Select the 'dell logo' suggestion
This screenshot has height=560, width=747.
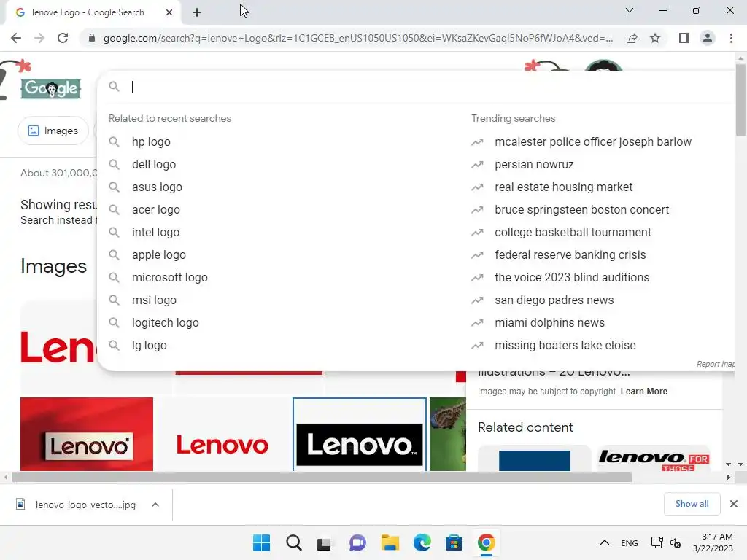coord(154,164)
